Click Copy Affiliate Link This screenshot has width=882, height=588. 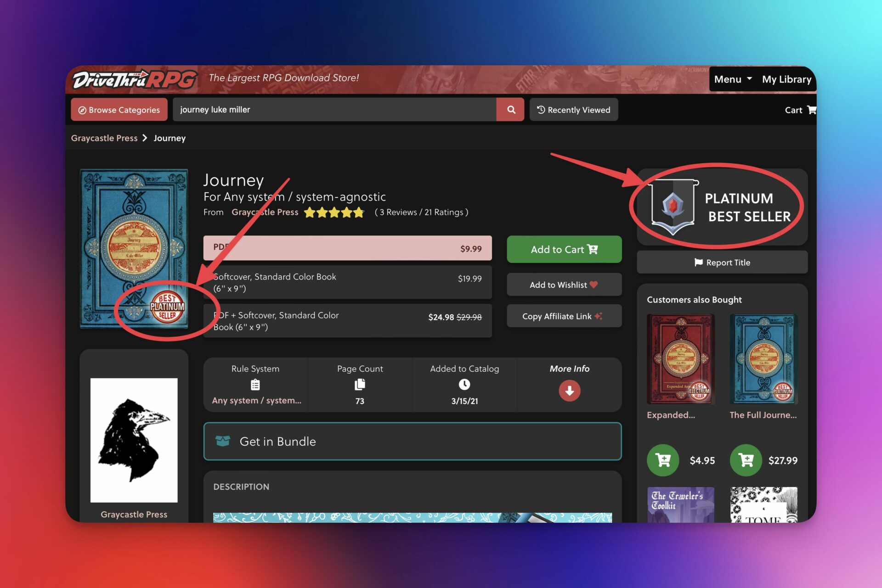[564, 316]
